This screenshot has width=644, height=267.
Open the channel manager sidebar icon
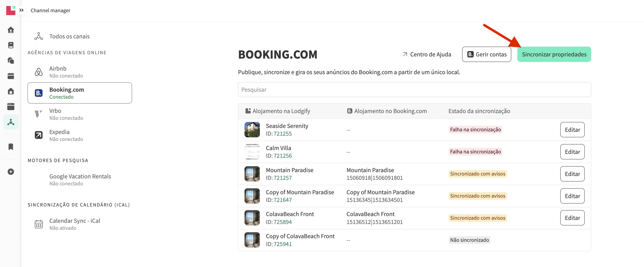click(11, 122)
